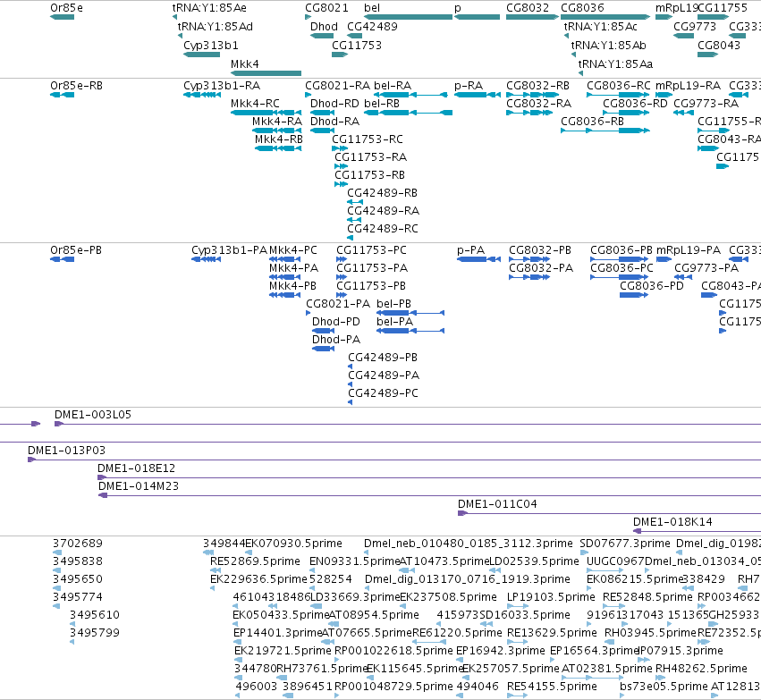Image resolution: width=761 pixels, height=700 pixels.
Task: Select the bel-PA protein label
Action: 395,322
